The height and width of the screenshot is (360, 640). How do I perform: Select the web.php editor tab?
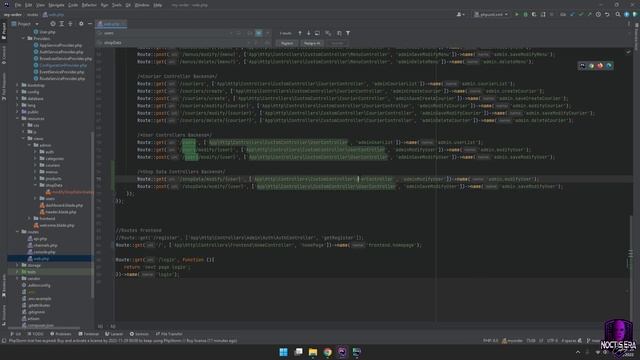[x=111, y=24]
